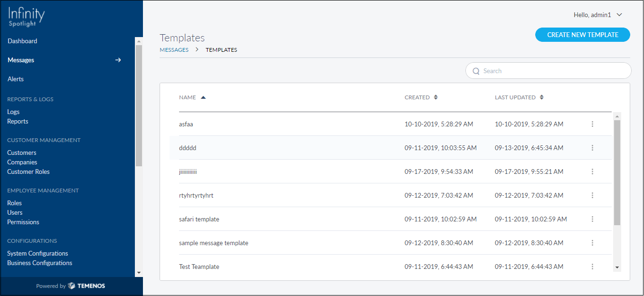Open options menu for asfaa template
644x296 pixels.
click(592, 124)
